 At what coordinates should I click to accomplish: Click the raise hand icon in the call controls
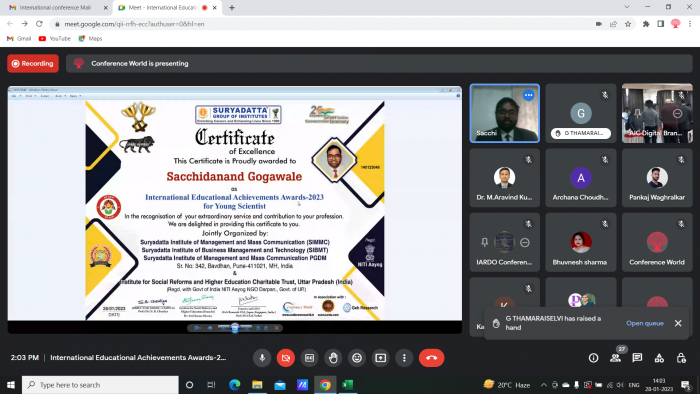(333, 358)
